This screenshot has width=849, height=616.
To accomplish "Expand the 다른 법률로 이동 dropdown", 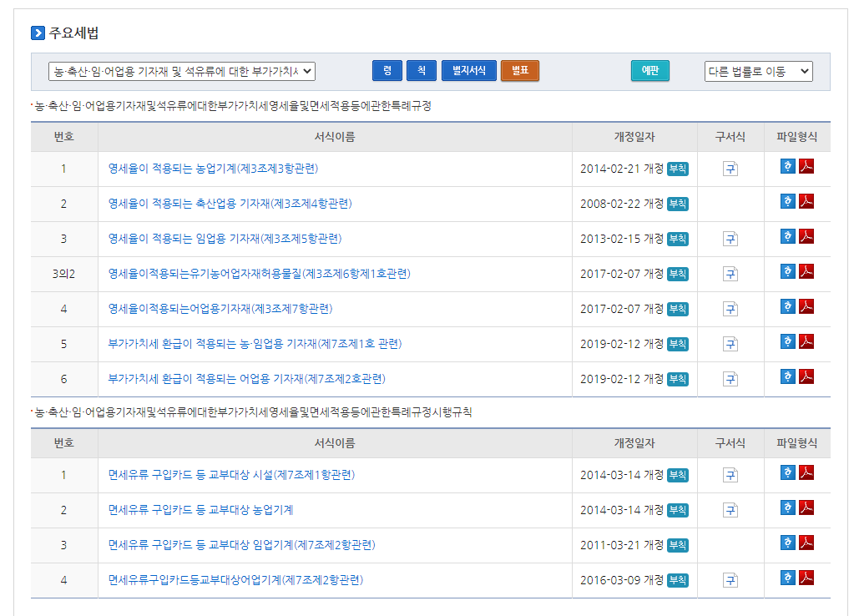I will coord(758,72).
